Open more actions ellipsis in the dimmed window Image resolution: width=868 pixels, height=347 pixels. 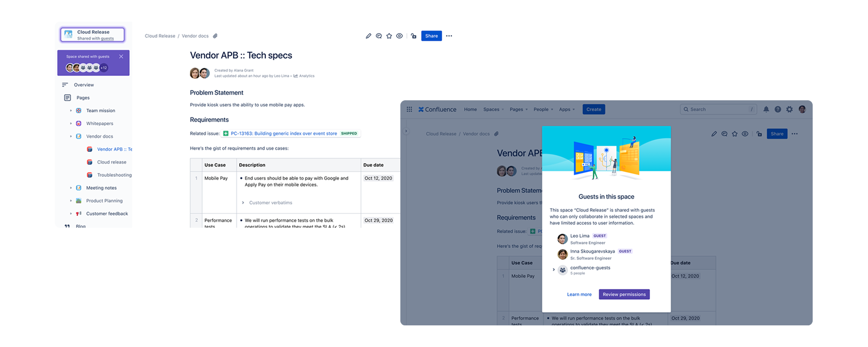pyautogui.click(x=794, y=134)
